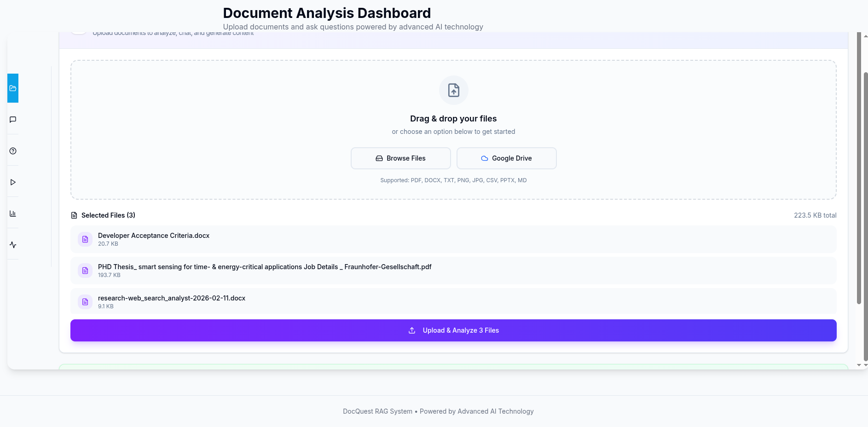Viewport: 868px width, 427px height.
Task: Open the help icon in sidebar
Action: (12, 150)
